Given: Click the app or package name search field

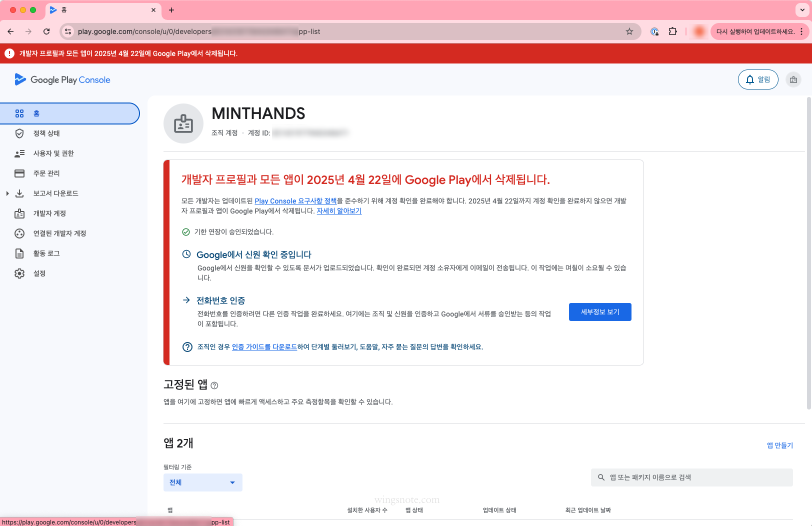Looking at the screenshot, I should (x=692, y=477).
